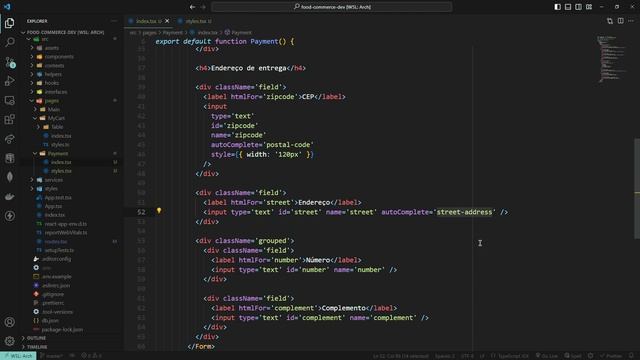Click the git branch status item
Image resolution: width=640 pixels, height=360 pixels.
pyautogui.click(x=51, y=356)
